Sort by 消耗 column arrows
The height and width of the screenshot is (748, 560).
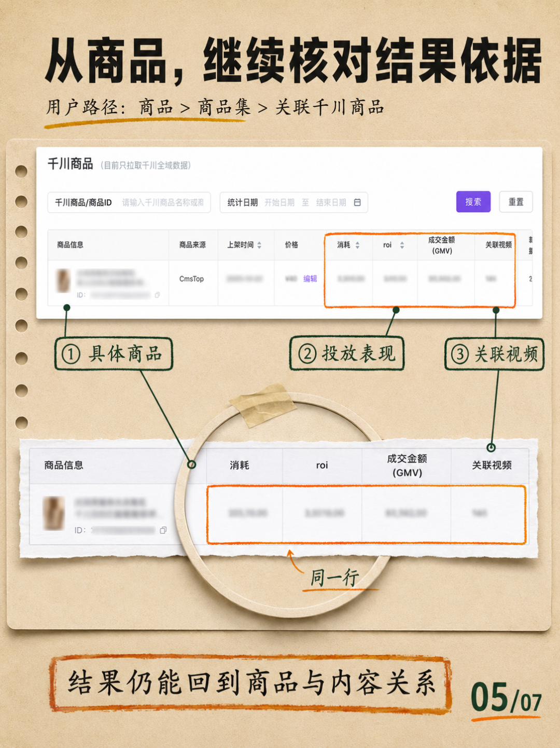(x=357, y=245)
